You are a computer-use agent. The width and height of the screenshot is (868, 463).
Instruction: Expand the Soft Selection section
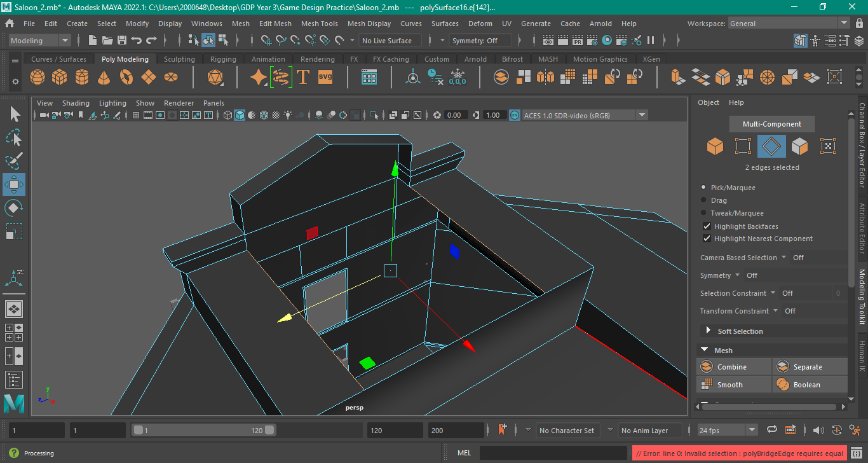[x=710, y=331]
